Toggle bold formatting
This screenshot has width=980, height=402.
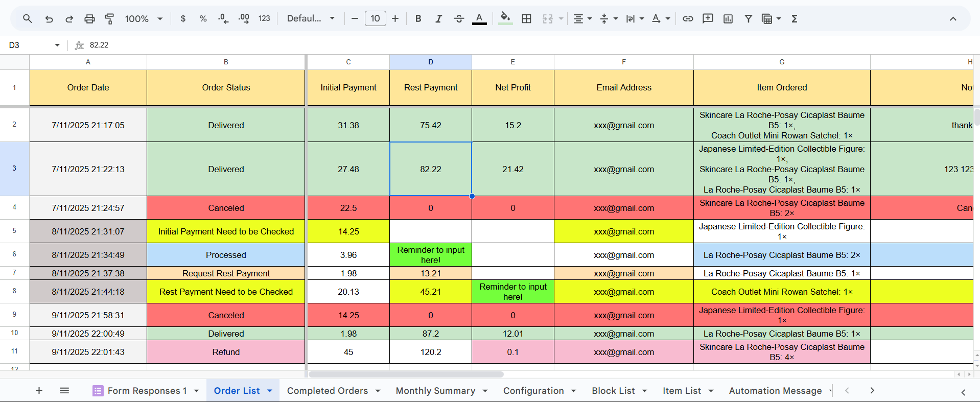[x=418, y=19]
